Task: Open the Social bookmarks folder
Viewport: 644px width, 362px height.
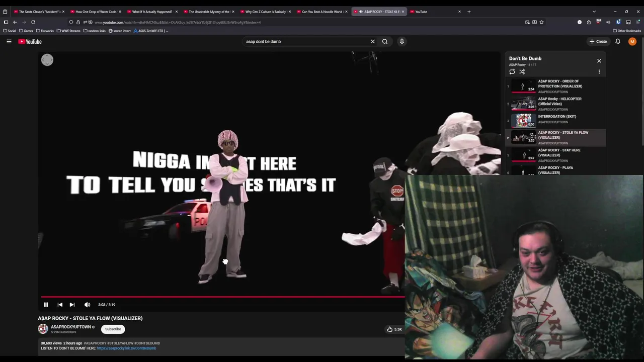Action: 10,31
